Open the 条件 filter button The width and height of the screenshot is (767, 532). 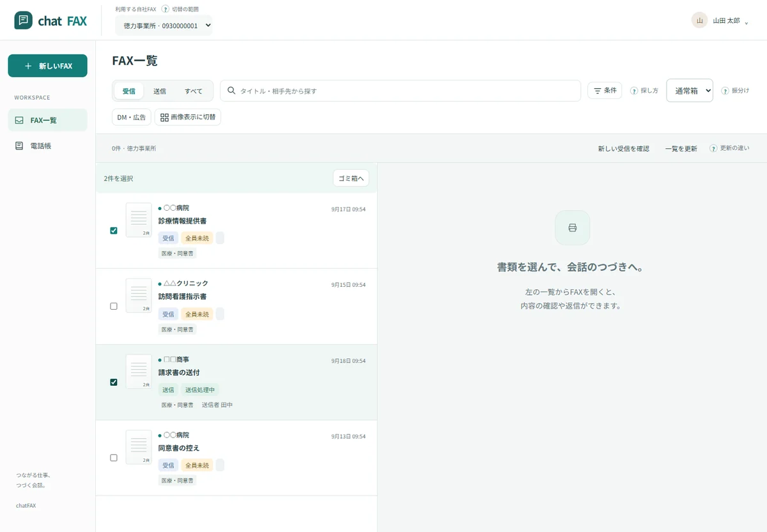[605, 91]
